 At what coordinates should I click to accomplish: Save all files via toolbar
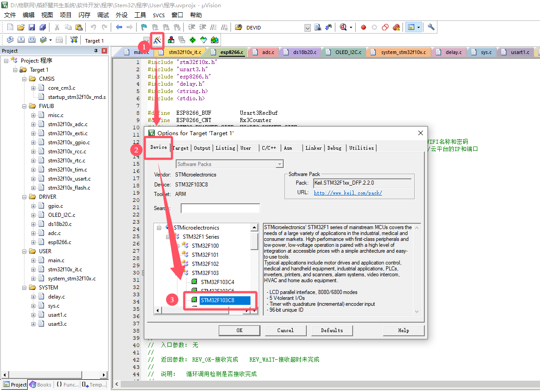pyautogui.click(x=43, y=27)
